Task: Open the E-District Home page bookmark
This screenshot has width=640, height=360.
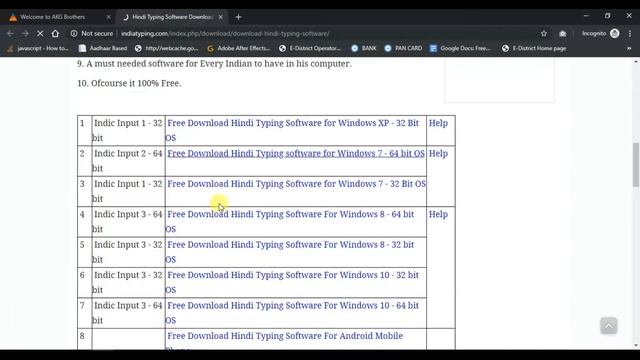Action: 534,48
